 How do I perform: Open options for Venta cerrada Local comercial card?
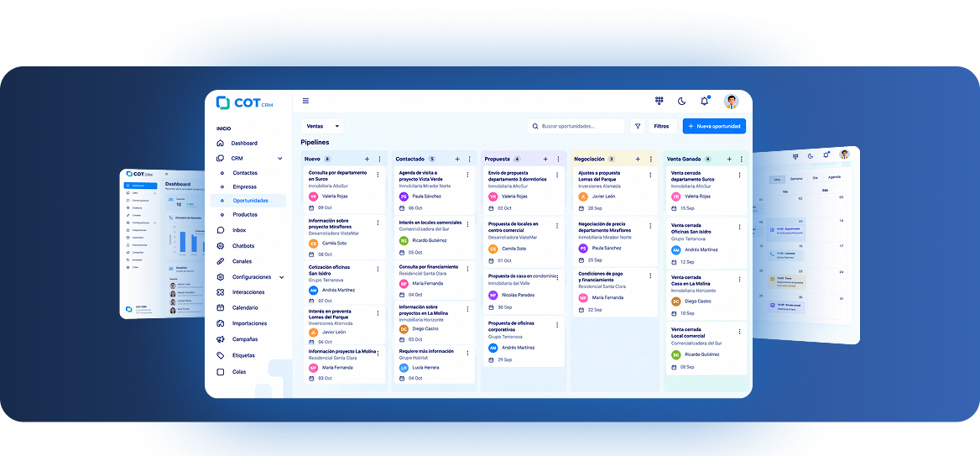pos(739,332)
